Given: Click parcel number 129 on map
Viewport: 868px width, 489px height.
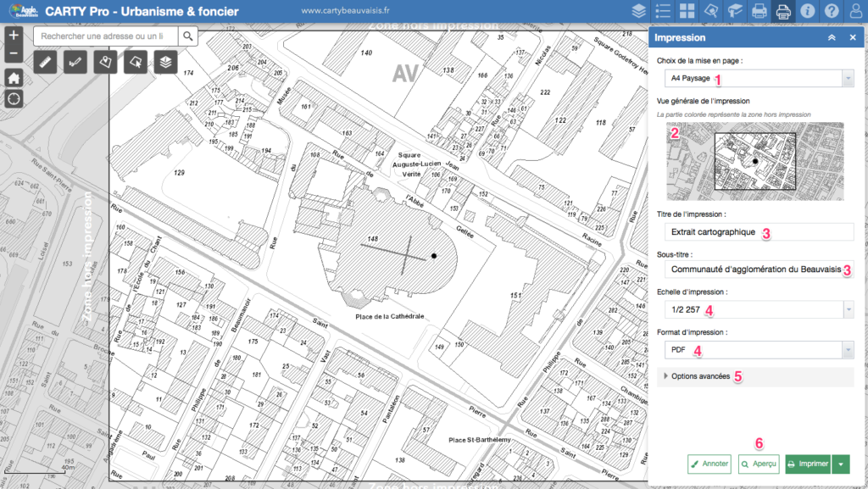Looking at the screenshot, I should pyautogui.click(x=179, y=173).
